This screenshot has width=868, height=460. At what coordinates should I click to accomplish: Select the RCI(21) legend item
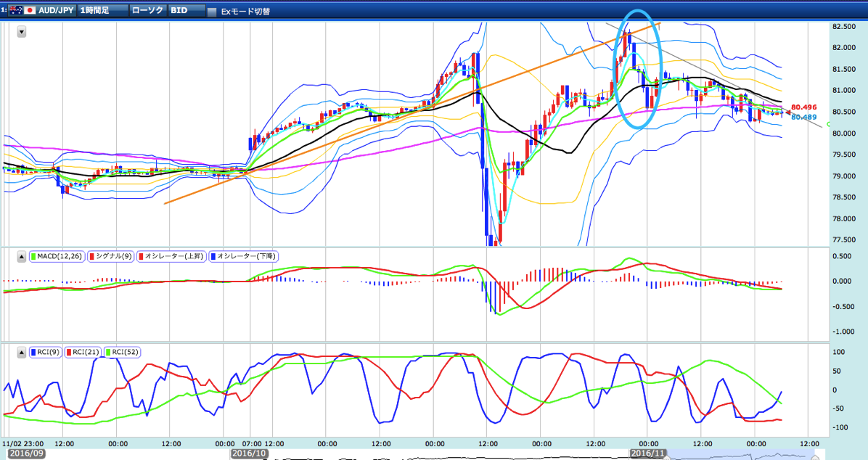[x=83, y=352]
